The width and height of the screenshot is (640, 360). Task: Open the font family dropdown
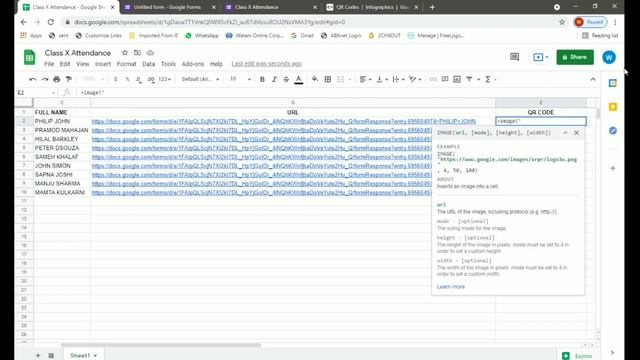[200, 79]
